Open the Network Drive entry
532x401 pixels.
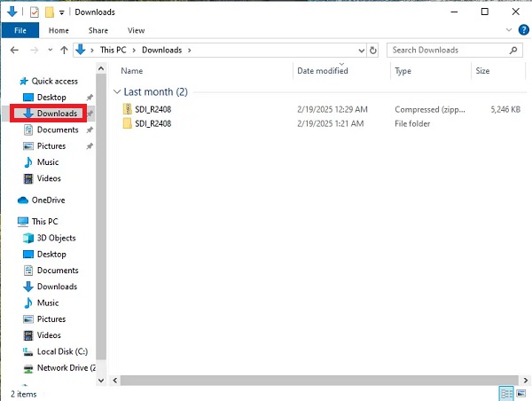(x=66, y=367)
